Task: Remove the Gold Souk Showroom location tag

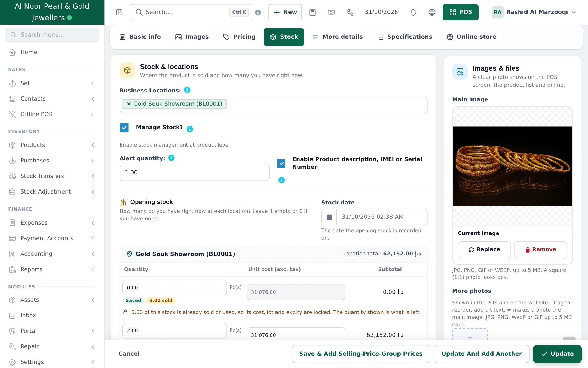Action: pyautogui.click(x=129, y=104)
